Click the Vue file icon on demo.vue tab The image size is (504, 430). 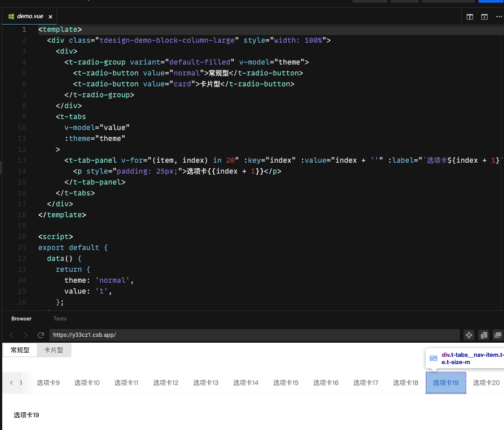coord(10,16)
